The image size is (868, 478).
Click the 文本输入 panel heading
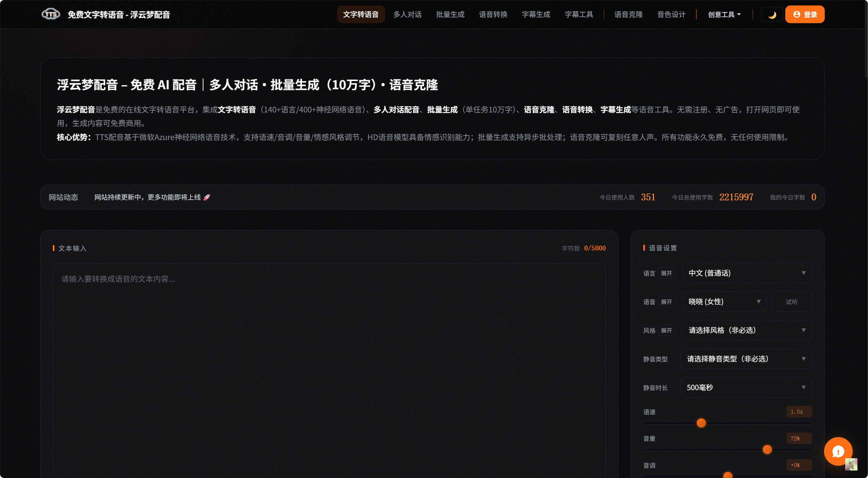[72, 248]
